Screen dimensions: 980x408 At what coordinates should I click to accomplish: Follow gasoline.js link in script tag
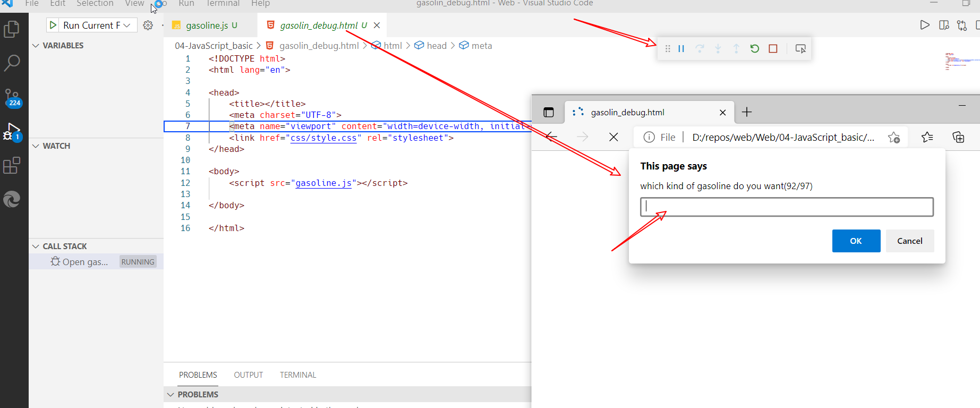pyautogui.click(x=323, y=183)
